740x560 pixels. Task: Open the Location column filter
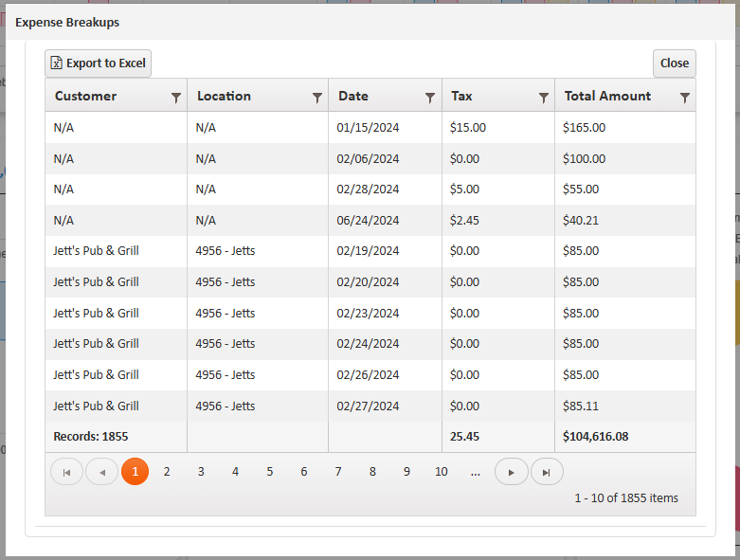pos(317,97)
